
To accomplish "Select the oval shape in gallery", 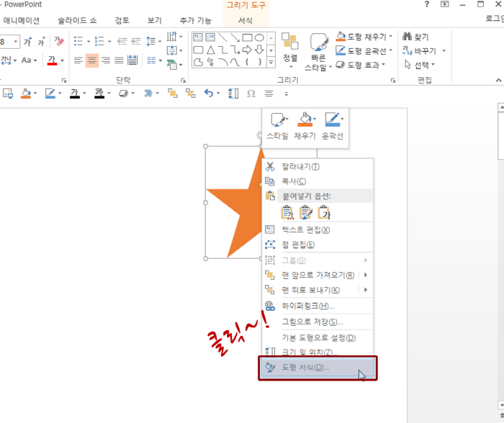I will (259, 37).
